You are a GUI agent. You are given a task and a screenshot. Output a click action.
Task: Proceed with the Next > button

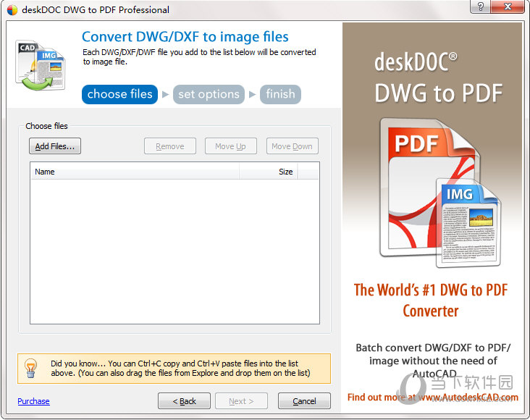[241, 400]
